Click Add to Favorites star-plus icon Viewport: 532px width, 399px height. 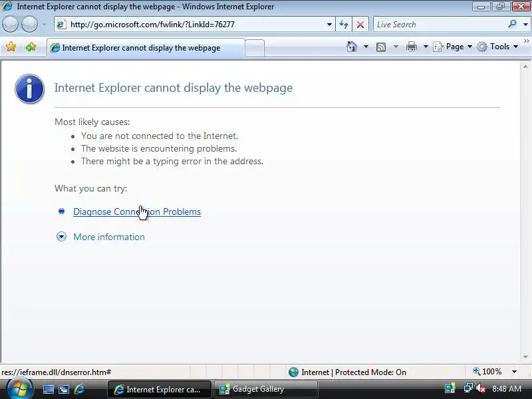click(x=31, y=47)
